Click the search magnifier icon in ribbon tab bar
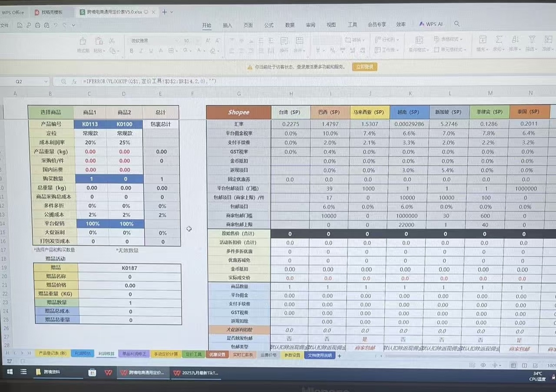Image resolution: width=556 pixels, height=392 pixels. (457, 24)
